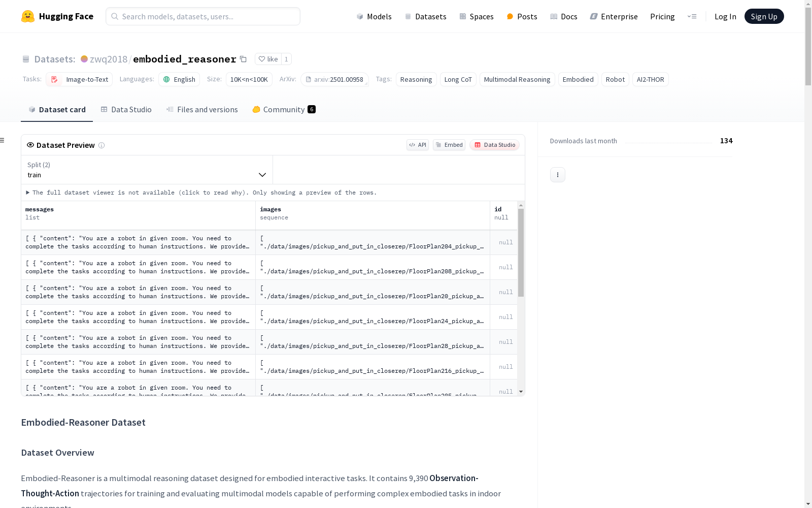Click the Reasoning tag

click(x=416, y=79)
